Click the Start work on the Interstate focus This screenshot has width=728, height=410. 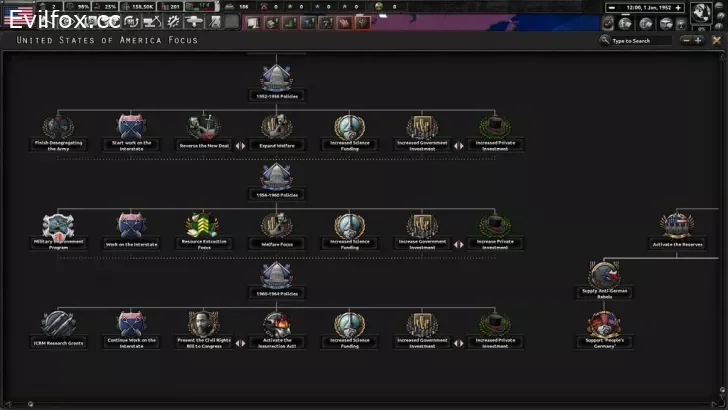130,129
